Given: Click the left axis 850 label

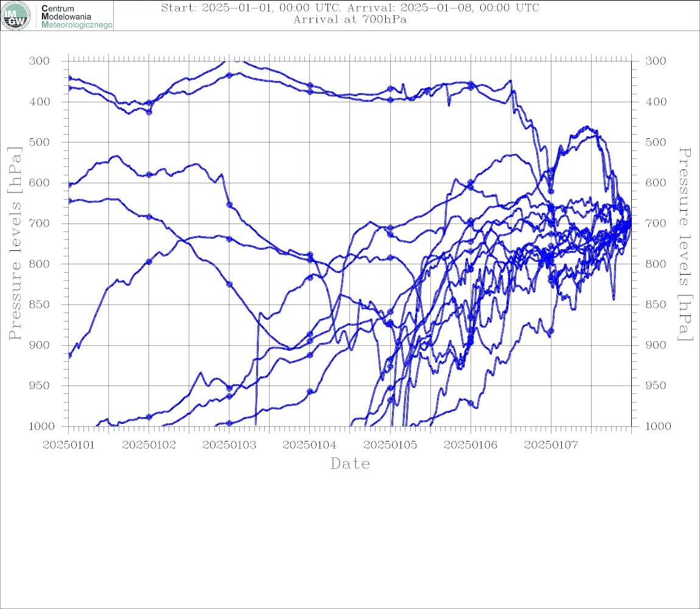Looking at the screenshot, I should (x=40, y=304).
